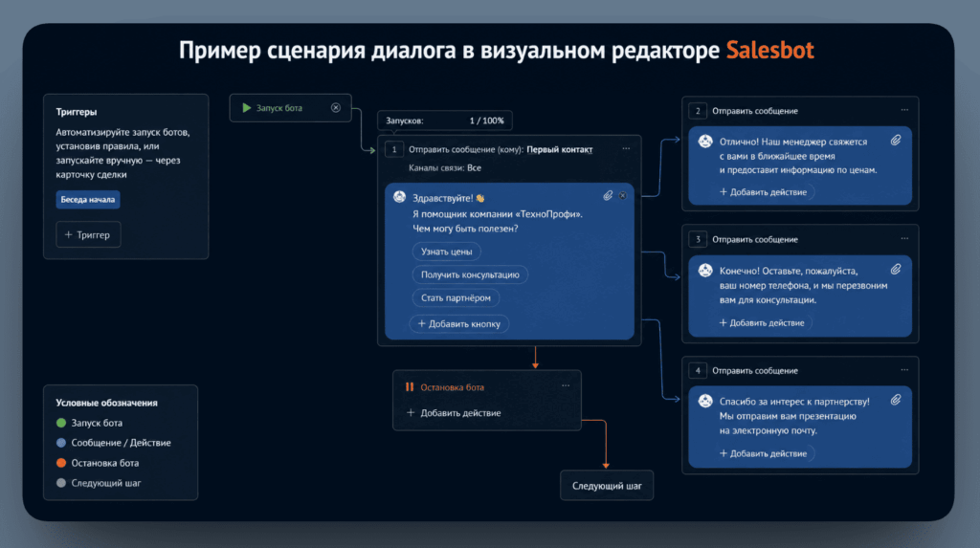Delete the Здравствуйте message with its X icon
Screen dimensions: 980x548
622,196
